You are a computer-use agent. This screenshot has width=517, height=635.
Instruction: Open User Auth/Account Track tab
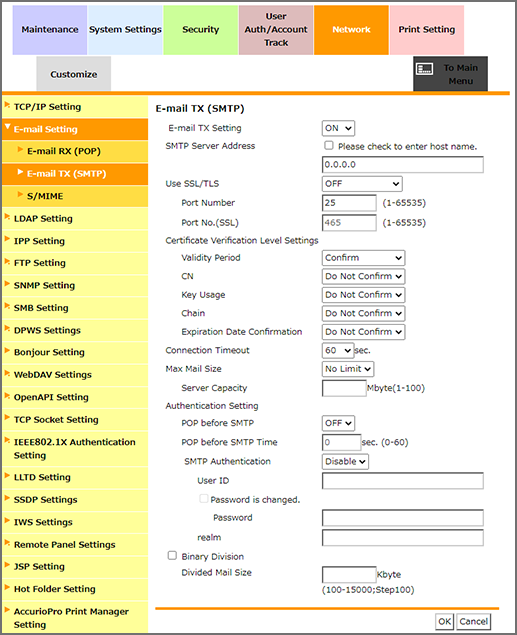[x=276, y=30]
